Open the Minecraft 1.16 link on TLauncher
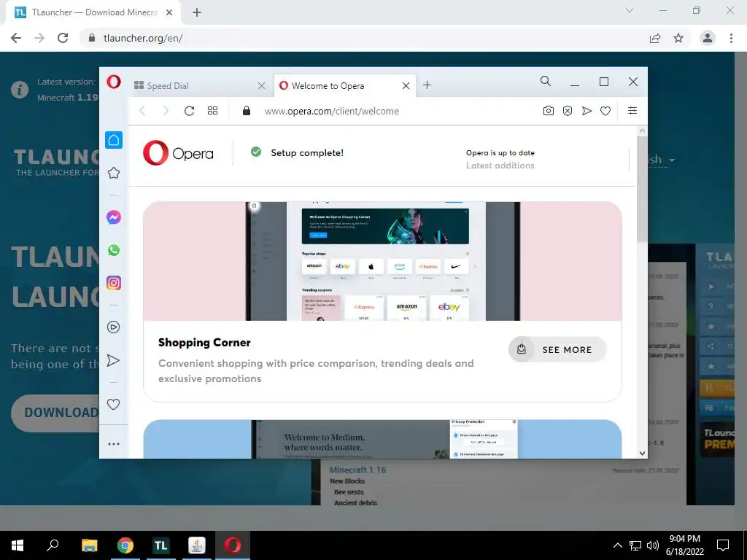Image resolution: width=747 pixels, height=560 pixels. pyautogui.click(x=357, y=470)
